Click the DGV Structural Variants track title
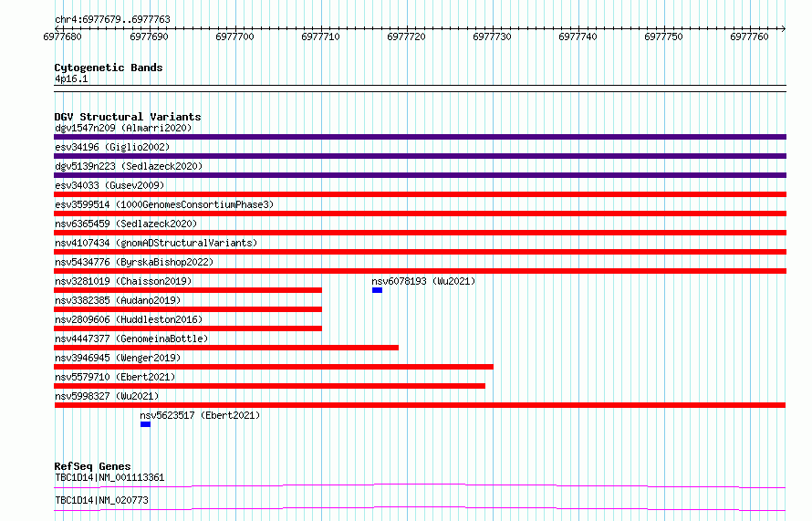The width and height of the screenshot is (812, 521). point(128,117)
